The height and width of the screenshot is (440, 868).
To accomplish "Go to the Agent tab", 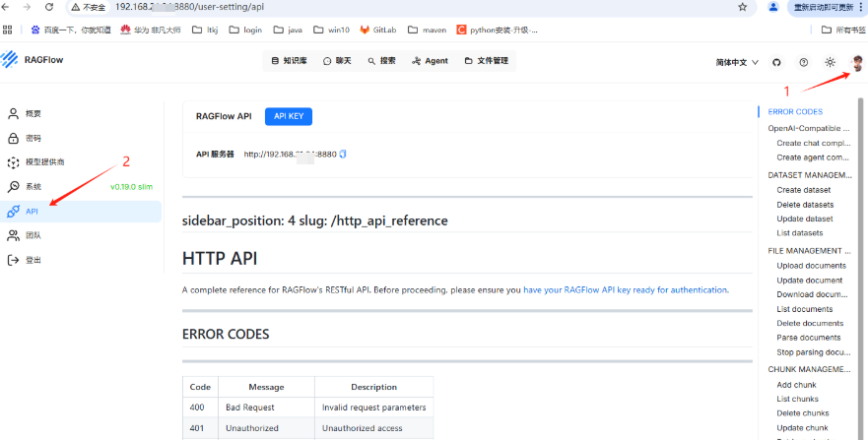I will coord(430,61).
